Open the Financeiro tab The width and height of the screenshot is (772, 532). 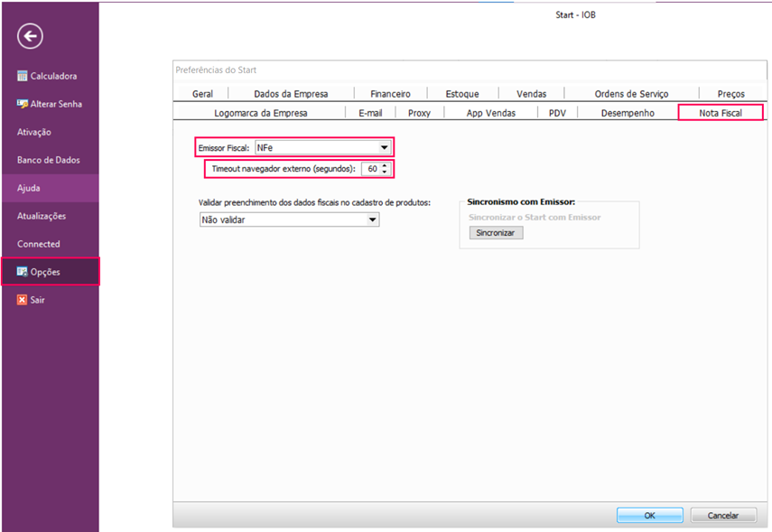390,94
